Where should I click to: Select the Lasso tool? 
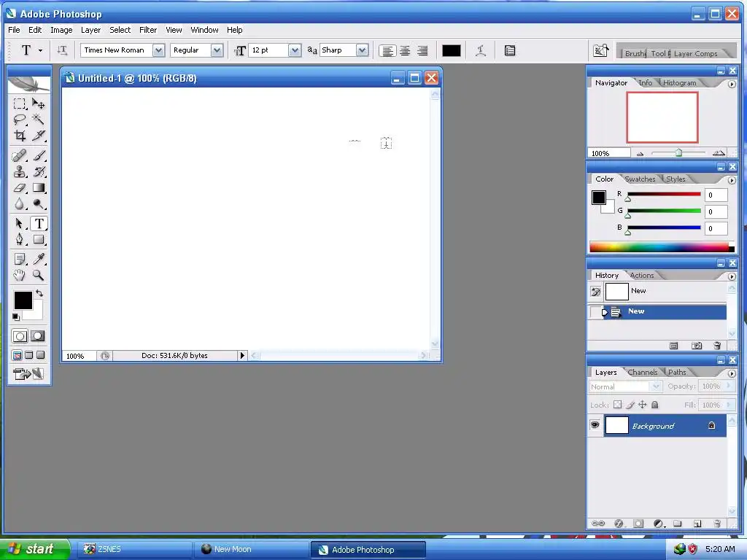tap(20, 119)
